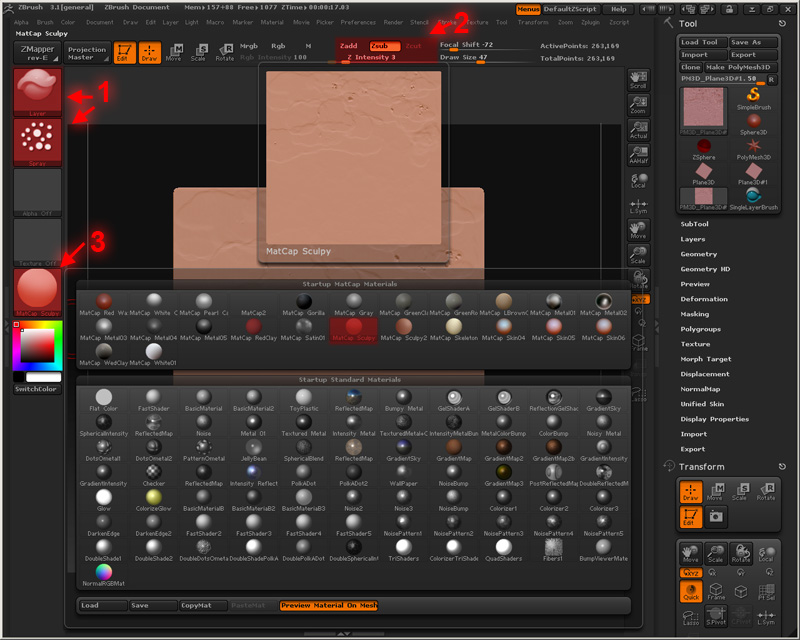This screenshot has height=640, width=800.
Task: Toggle Edit mode on the top shelf
Action: point(124,53)
